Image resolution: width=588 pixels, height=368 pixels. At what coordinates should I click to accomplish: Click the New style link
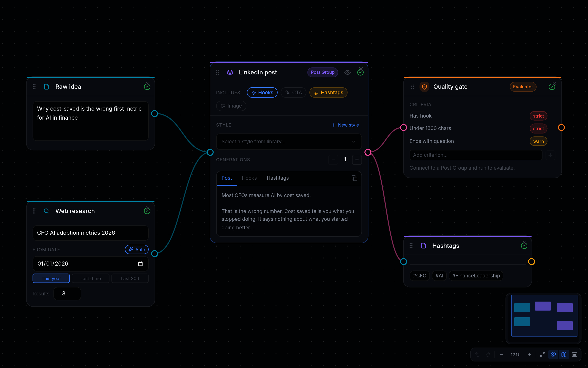(x=345, y=125)
